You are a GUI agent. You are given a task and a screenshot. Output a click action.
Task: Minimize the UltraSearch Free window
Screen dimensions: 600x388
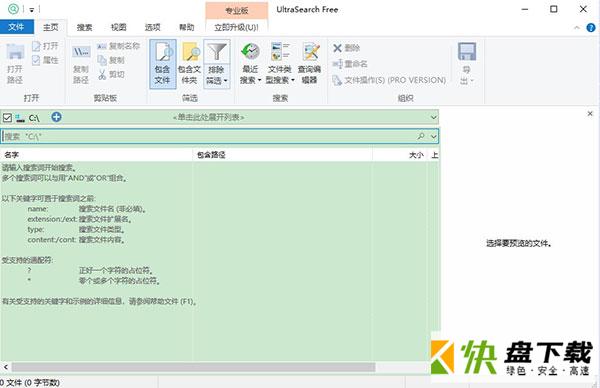tap(525, 9)
